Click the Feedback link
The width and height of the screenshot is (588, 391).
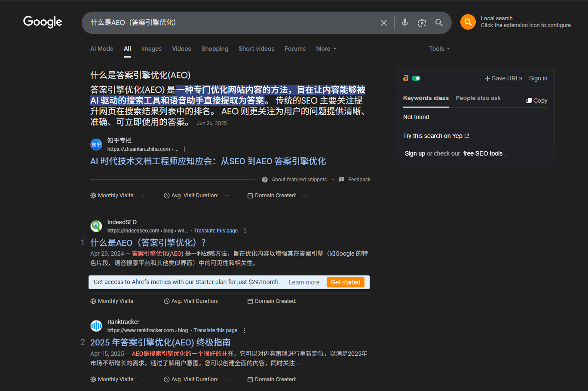359,180
